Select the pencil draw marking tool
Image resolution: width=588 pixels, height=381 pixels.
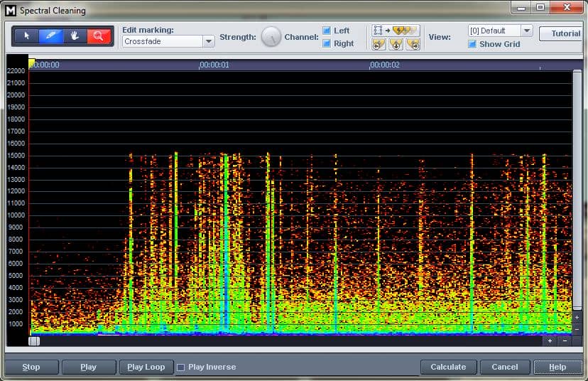(x=50, y=36)
